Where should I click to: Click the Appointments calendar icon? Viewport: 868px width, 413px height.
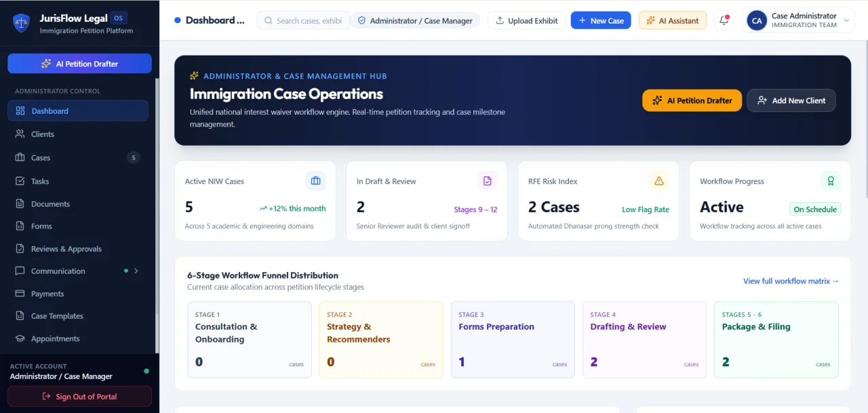pyautogui.click(x=20, y=338)
